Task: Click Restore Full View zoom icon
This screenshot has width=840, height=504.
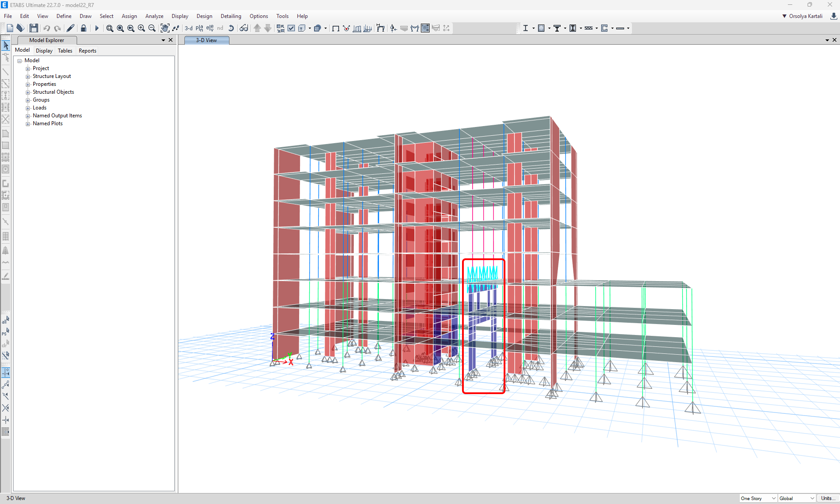Action: click(x=120, y=28)
